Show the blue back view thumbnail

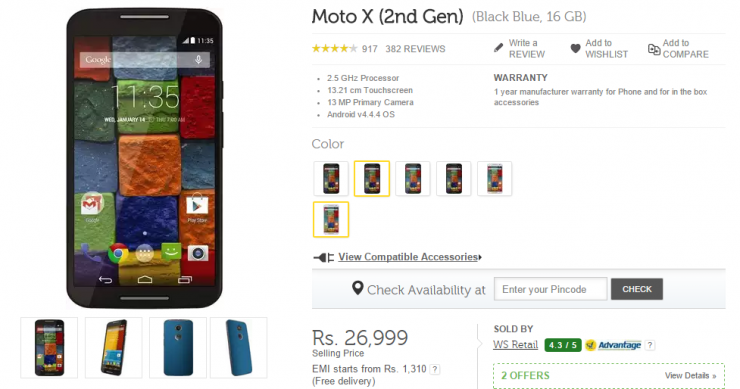point(178,348)
